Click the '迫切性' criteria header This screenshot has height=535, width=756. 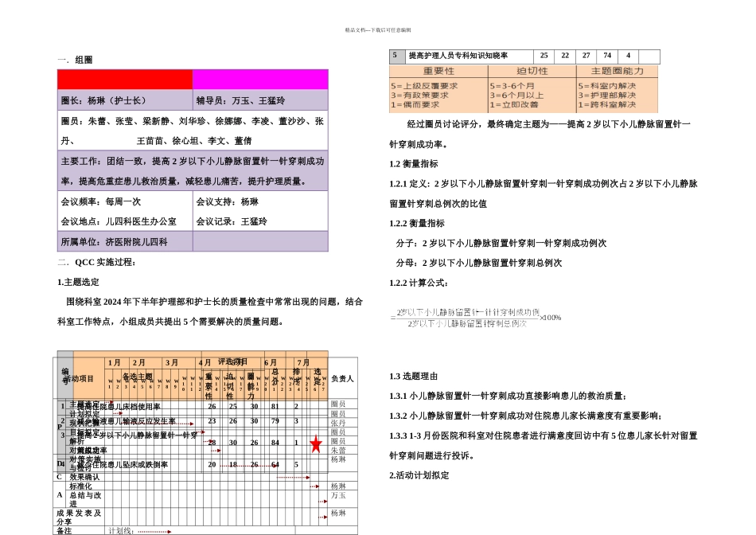(532, 71)
